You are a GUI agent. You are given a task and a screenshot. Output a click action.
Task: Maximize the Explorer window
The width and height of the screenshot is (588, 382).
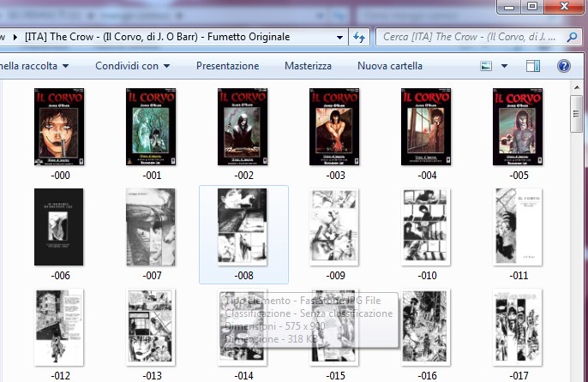point(531,6)
